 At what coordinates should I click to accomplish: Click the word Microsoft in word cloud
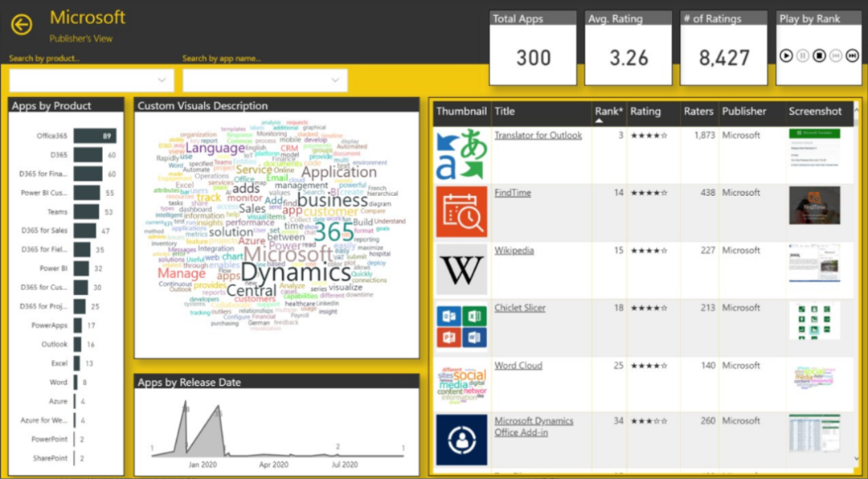[288, 254]
